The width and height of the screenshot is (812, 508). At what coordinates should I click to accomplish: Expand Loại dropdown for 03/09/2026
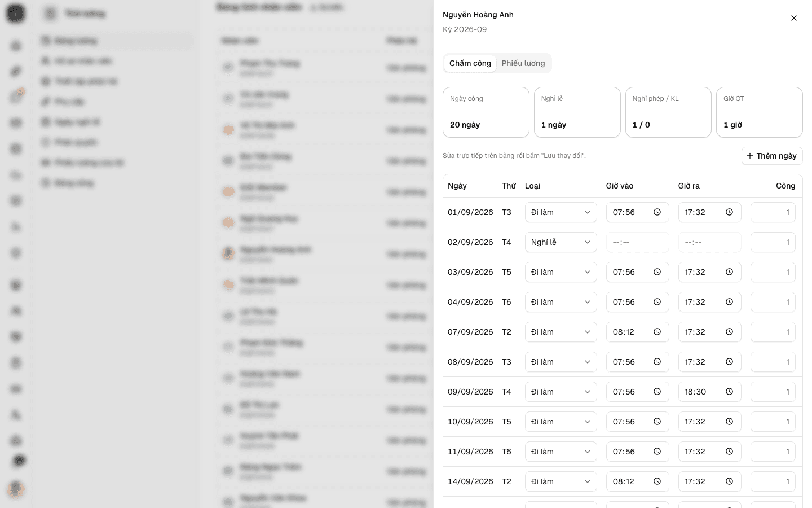point(561,272)
